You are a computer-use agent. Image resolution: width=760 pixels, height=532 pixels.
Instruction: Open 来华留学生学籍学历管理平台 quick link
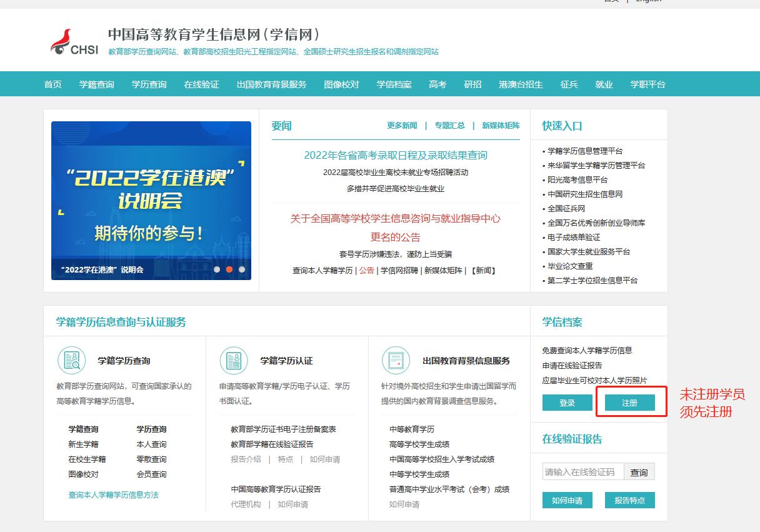click(596, 166)
